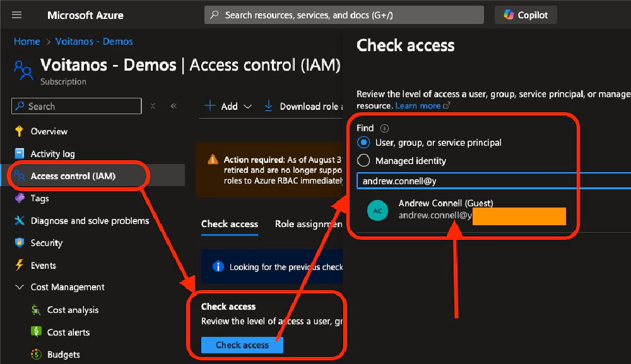The height and width of the screenshot is (364, 631).
Task: Select User, group, or service principal radio
Action: (363, 143)
